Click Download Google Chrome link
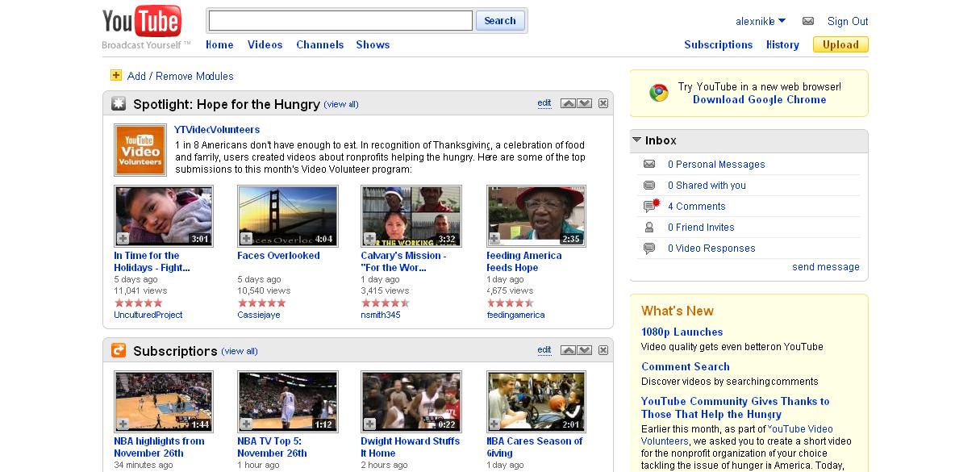 click(x=759, y=99)
